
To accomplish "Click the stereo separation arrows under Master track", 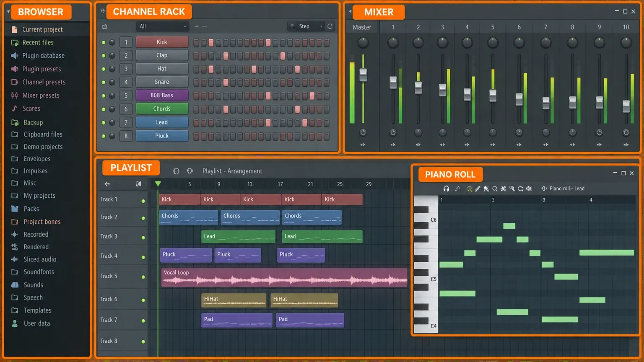I will click(363, 145).
